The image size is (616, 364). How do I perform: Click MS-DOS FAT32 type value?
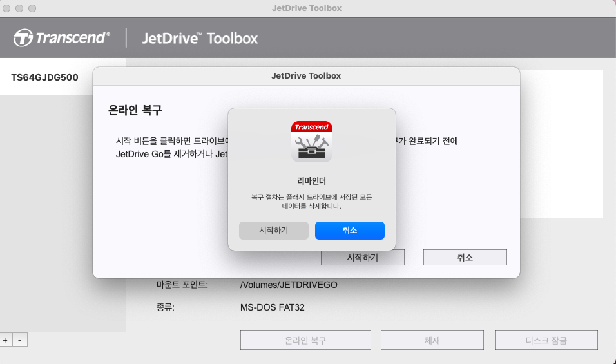click(273, 307)
